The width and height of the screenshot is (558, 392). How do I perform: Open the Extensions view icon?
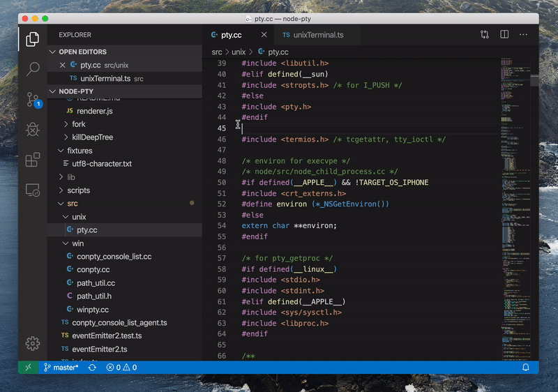[x=32, y=160]
